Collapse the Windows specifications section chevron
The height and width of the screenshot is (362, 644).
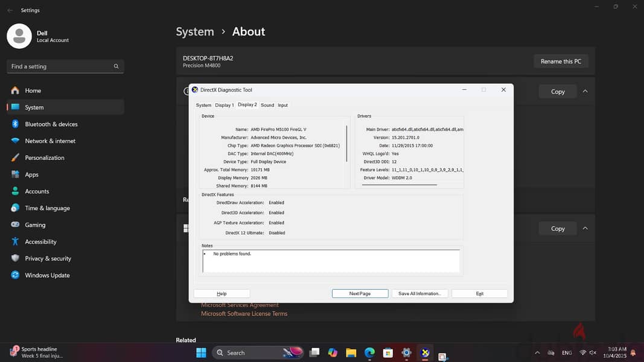click(585, 228)
